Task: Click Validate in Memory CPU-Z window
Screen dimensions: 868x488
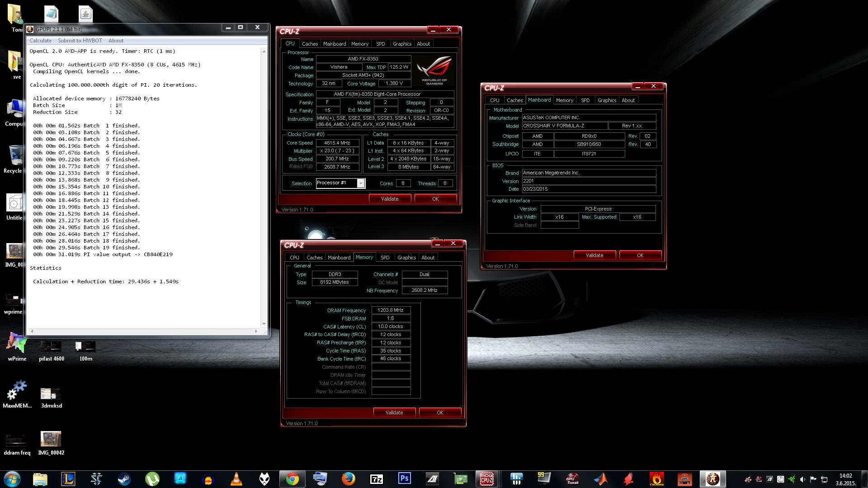Action: pyautogui.click(x=394, y=413)
